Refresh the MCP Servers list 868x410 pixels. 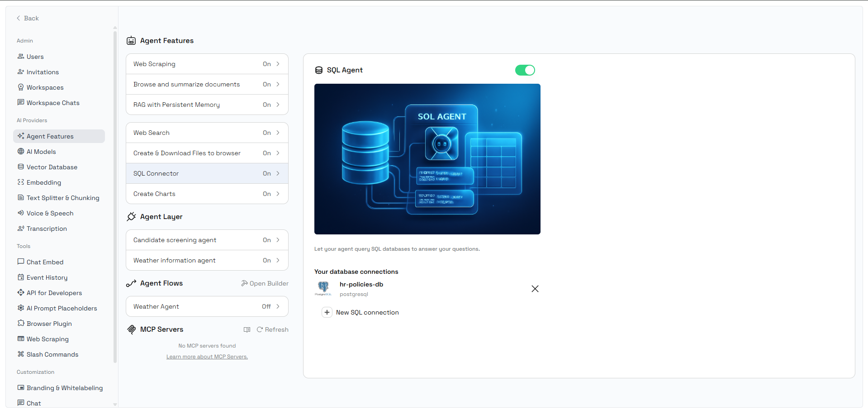[x=273, y=329]
